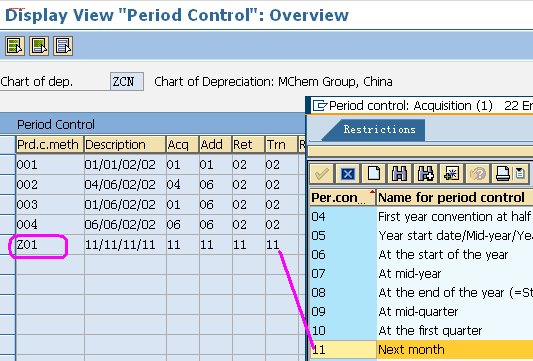The image size is (533, 361).
Task: Click description 11/11/11/11
Action: pos(125,244)
